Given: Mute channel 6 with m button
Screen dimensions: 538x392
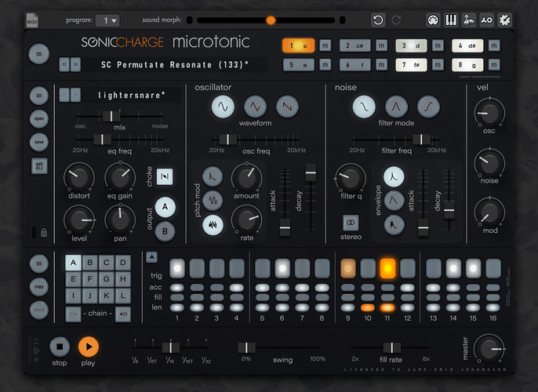Looking at the screenshot, I should pyautogui.click(x=381, y=64).
